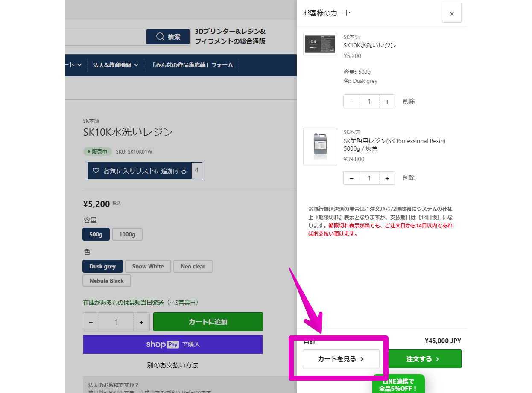This screenshot has width=532, height=393.
Task: Increase product page quantity with plus
Action: pos(141,322)
